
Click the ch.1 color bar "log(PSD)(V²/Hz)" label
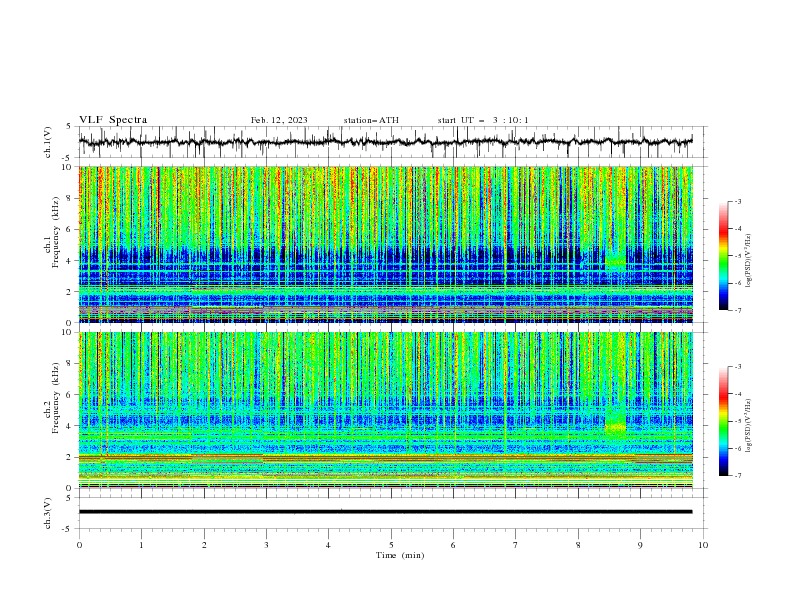tap(748, 261)
